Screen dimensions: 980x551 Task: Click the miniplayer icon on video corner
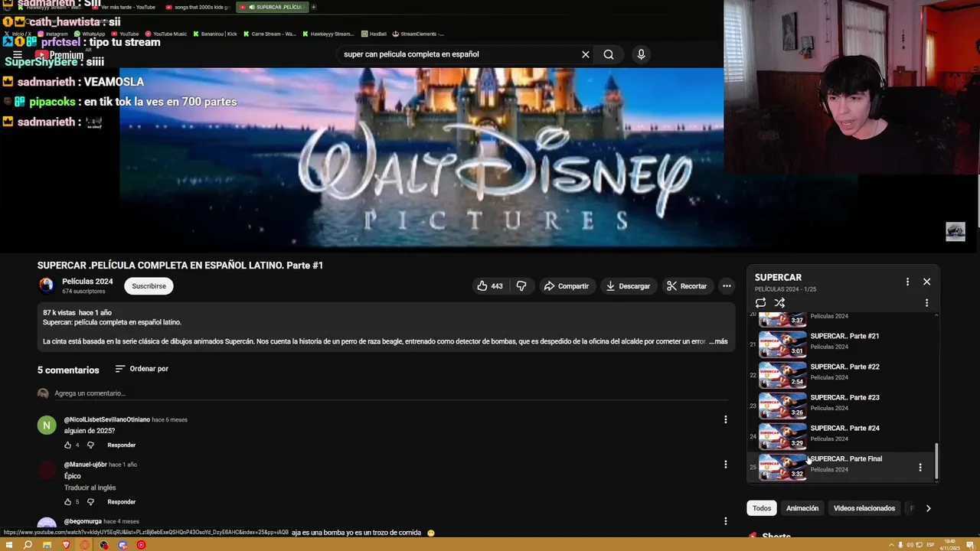[955, 231]
